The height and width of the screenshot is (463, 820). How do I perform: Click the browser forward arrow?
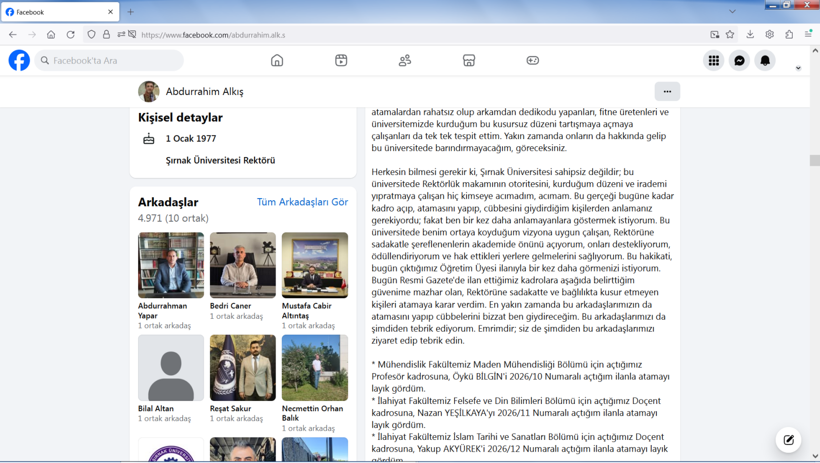[32, 35]
